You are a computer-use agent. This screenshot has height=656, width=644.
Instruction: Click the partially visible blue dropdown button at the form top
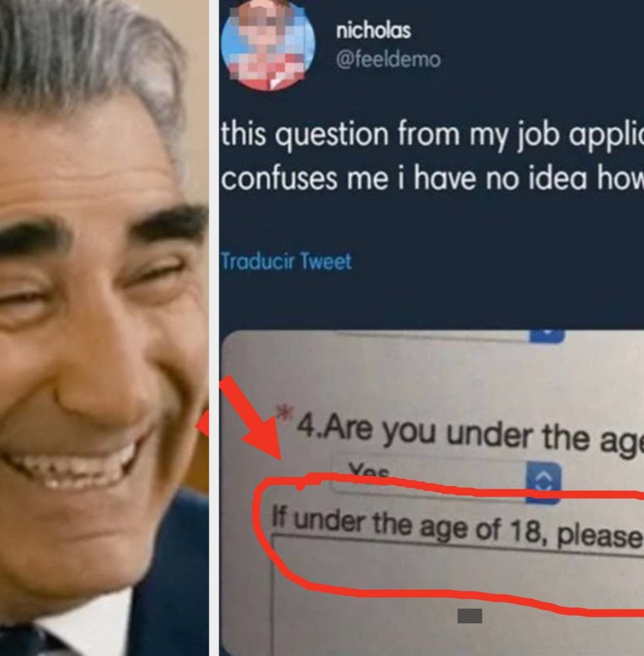[547, 336]
